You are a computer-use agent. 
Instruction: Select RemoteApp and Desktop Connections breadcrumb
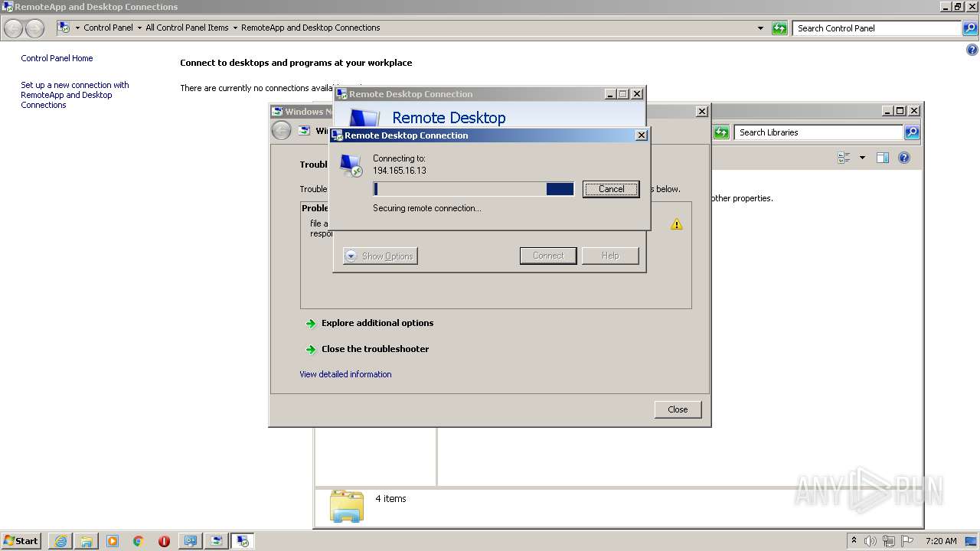coord(310,28)
